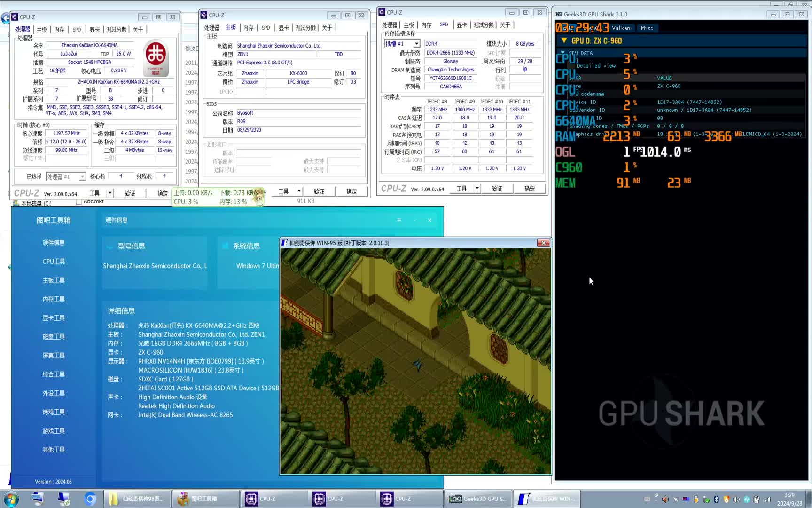Open the 插槽 #1 memory slot dropdown
Image resolution: width=812 pixels, height=508 pixels.
point(416,44)
